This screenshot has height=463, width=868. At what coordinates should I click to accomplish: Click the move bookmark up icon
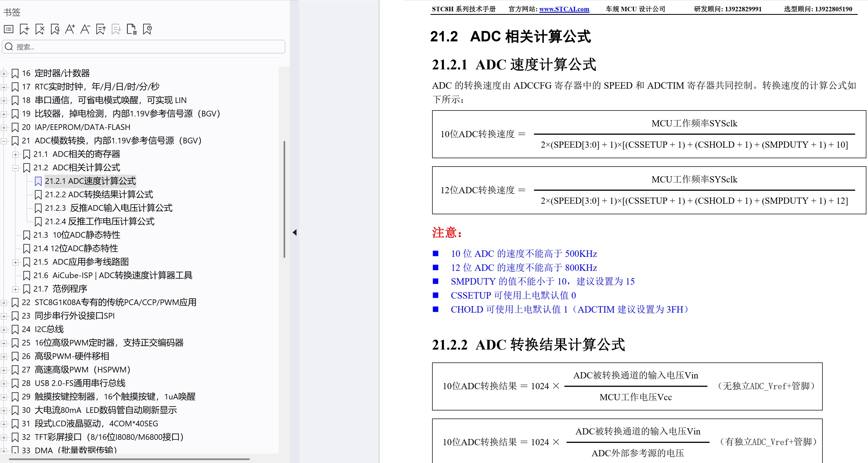point(101,29)
